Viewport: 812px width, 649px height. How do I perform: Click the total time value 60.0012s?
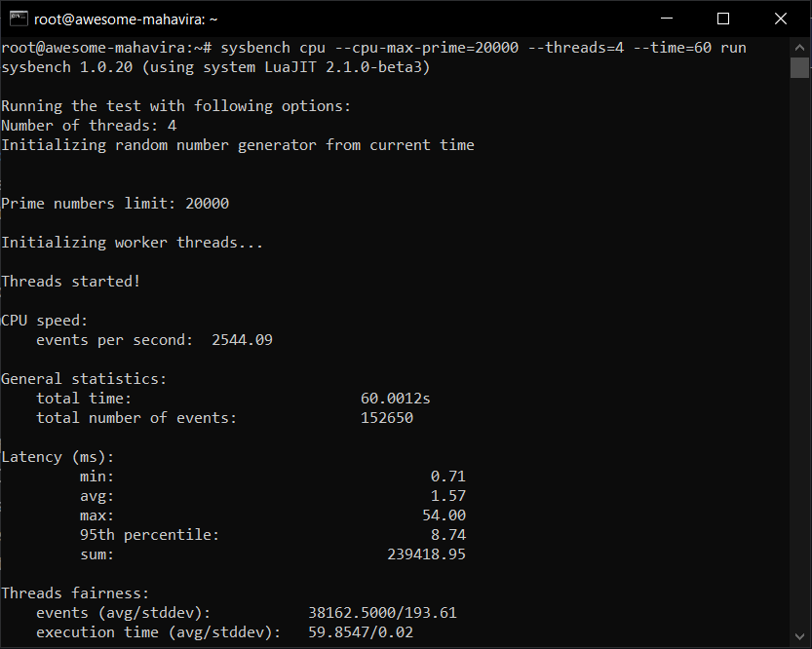click(x=395, y=399)
